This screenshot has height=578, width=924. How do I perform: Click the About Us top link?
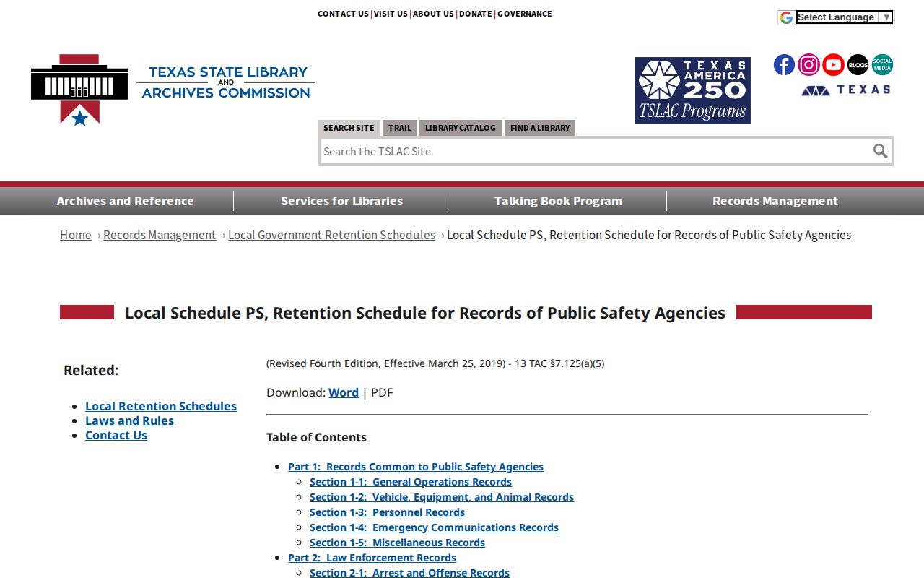click(x=433, y=14)
